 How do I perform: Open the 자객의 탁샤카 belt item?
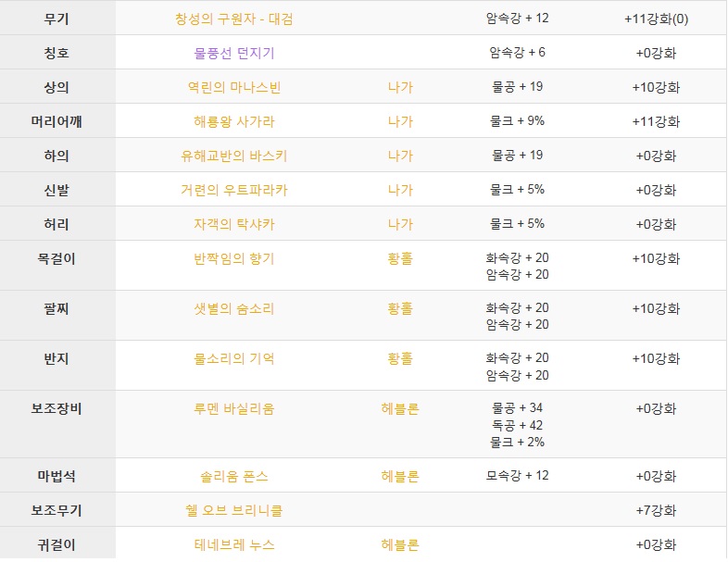(x=233, y=225)
